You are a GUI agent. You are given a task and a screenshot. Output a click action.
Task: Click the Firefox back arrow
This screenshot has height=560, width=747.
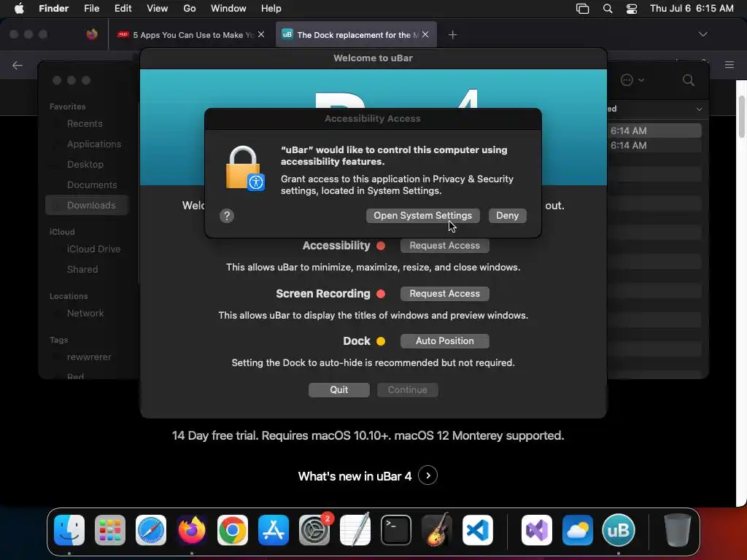(18, 65)
